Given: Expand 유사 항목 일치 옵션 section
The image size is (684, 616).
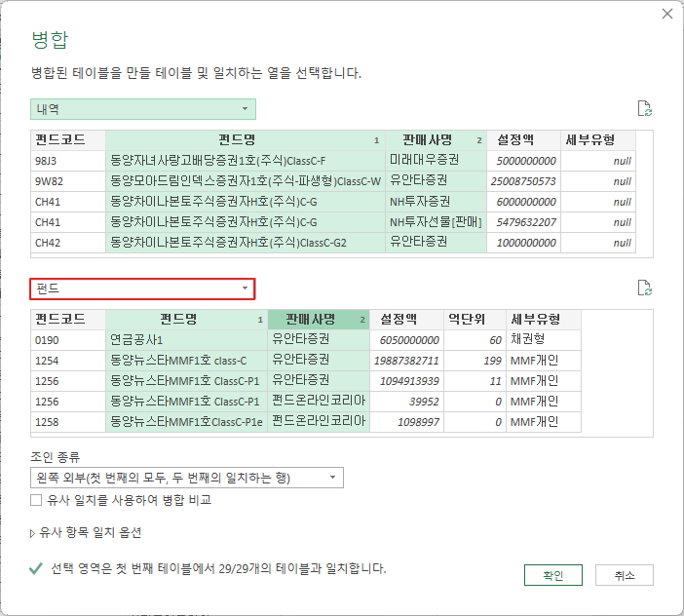Looking at the screenshot, I should (86, 533).
